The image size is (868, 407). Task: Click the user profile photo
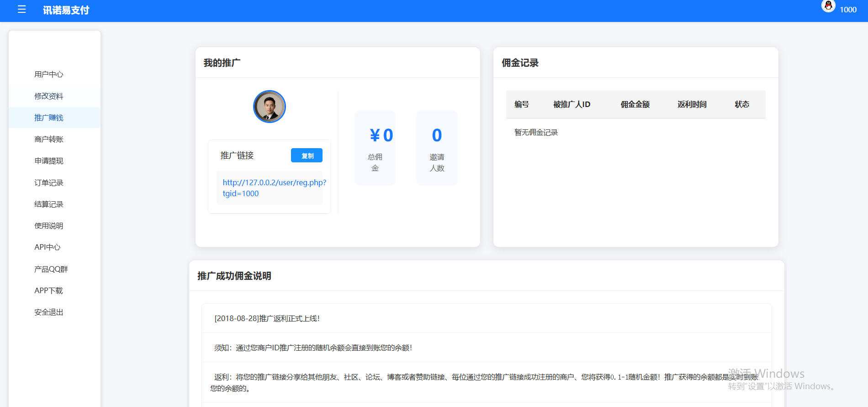[270, 107]
